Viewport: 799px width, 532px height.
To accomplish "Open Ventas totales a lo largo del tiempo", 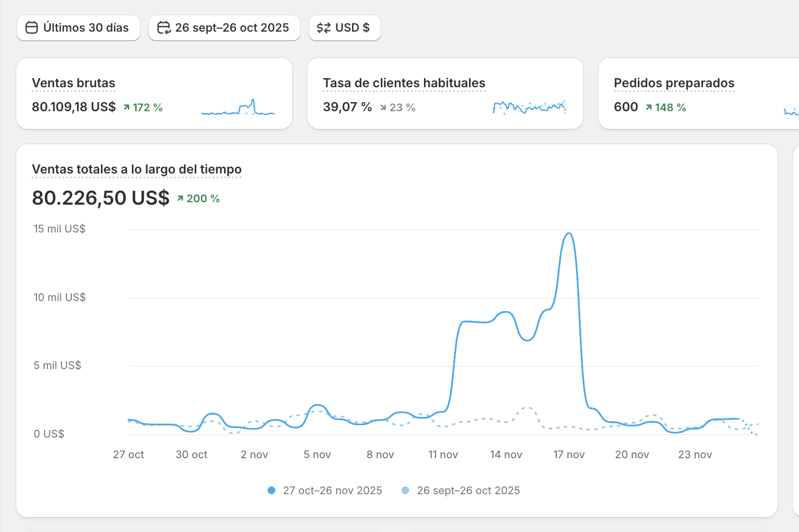I will pyautogui.click(x=137, y=169).
